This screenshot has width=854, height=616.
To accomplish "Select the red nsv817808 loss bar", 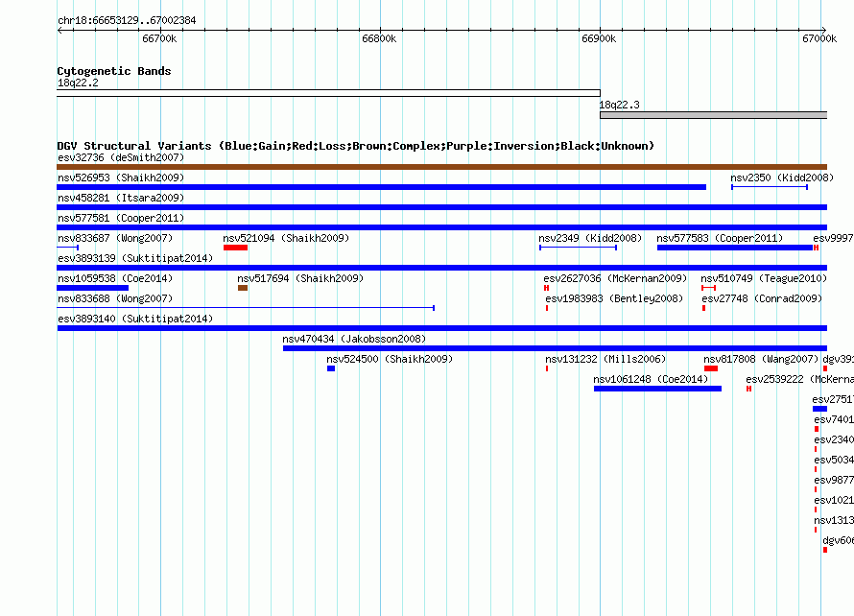I will pos(711,368).
